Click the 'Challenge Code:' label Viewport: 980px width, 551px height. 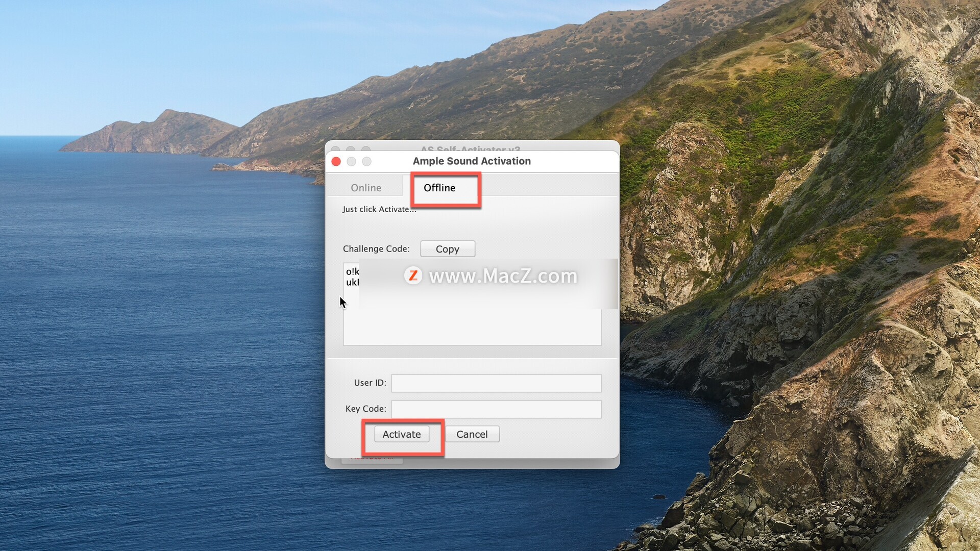[376, 248]
